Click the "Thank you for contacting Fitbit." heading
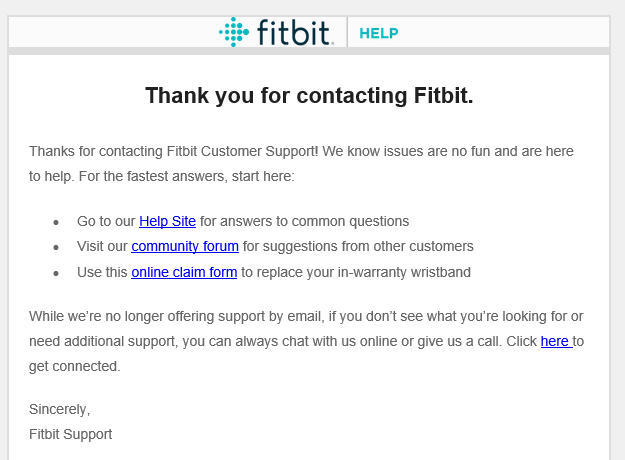 click(309, 96)
